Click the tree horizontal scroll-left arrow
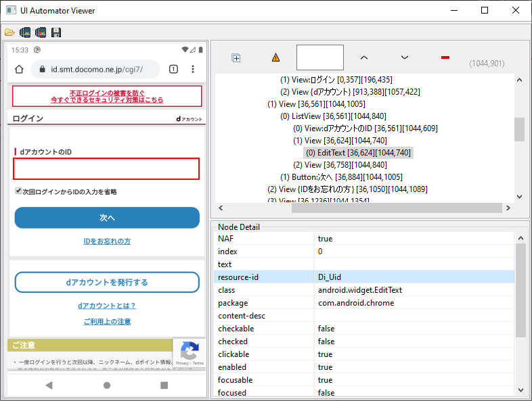The height and width of the screenshot is (401, 532). tap(221, 208)
